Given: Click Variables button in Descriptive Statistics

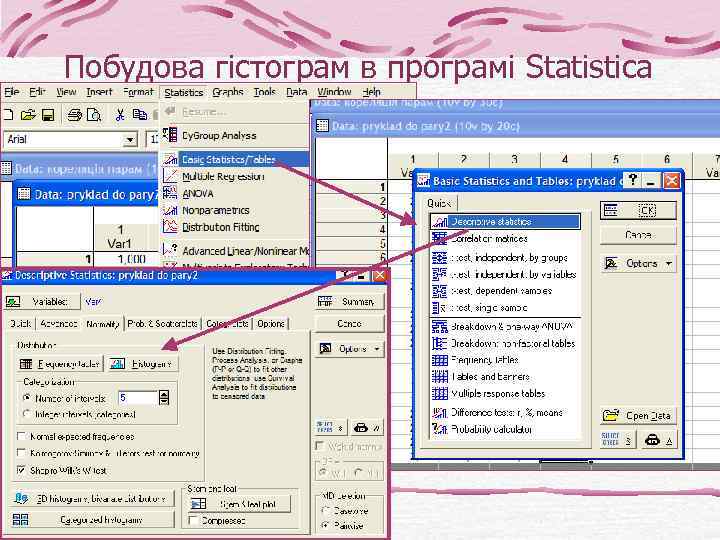Looking at the screenshot, I should (42, 302).
